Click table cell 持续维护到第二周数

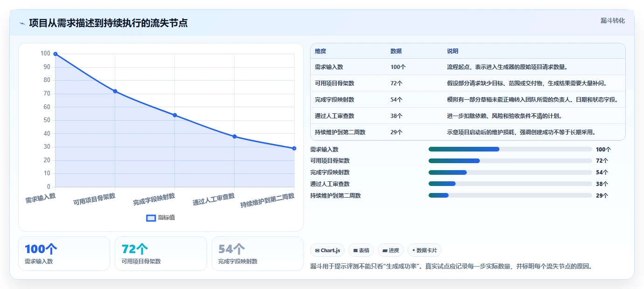click(x=340, y=132)
